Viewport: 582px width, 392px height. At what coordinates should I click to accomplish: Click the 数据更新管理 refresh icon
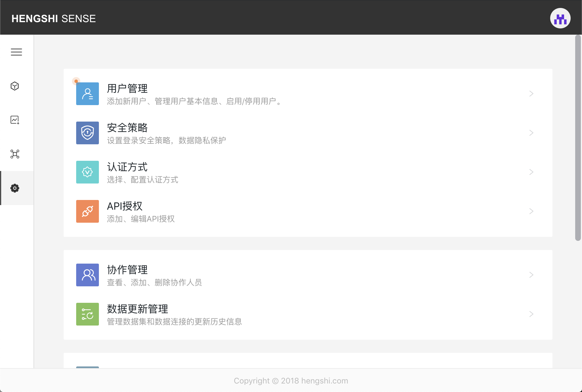(88, 314)
